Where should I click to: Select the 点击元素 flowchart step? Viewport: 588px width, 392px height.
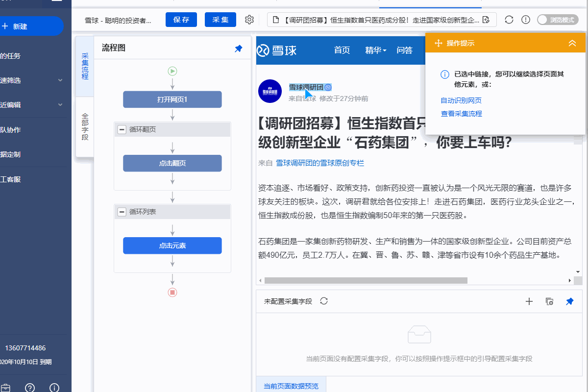[x=172, y=245]
